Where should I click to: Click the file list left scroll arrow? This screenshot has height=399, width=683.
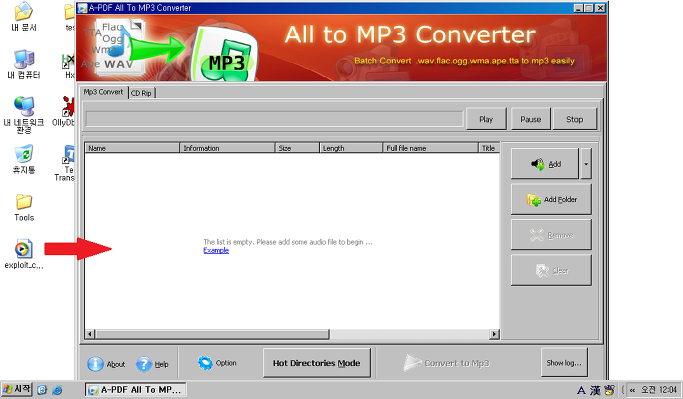[90, 334]
